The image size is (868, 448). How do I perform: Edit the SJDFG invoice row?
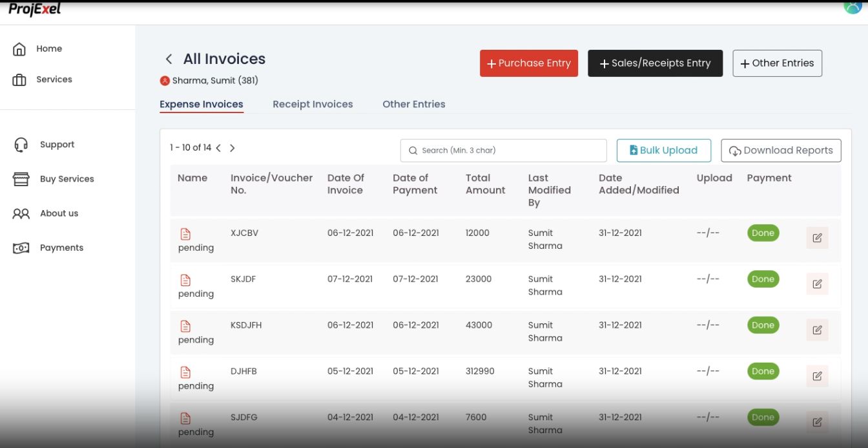pos(817,422)
